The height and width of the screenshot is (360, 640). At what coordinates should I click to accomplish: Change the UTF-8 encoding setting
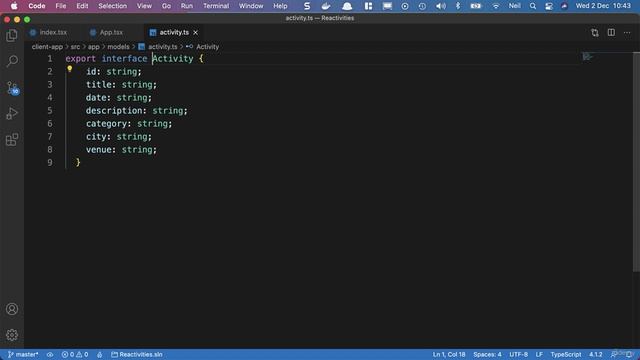coord(518,354)
